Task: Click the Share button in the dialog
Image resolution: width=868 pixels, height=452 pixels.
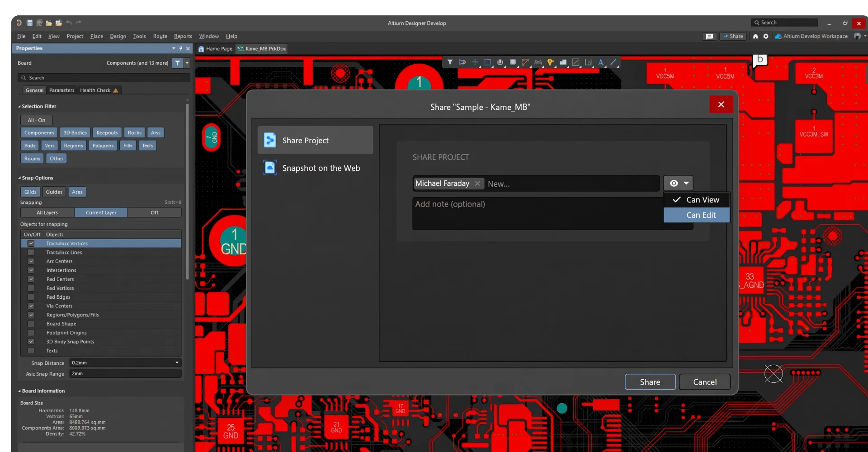Action: (x=650, y=382)
